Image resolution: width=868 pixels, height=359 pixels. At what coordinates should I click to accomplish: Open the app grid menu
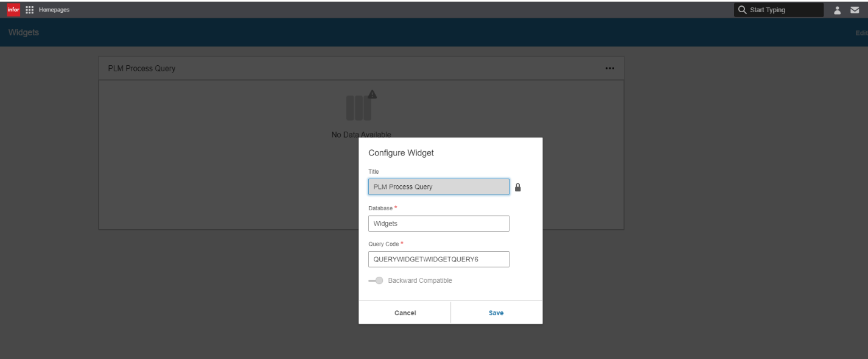29,9
